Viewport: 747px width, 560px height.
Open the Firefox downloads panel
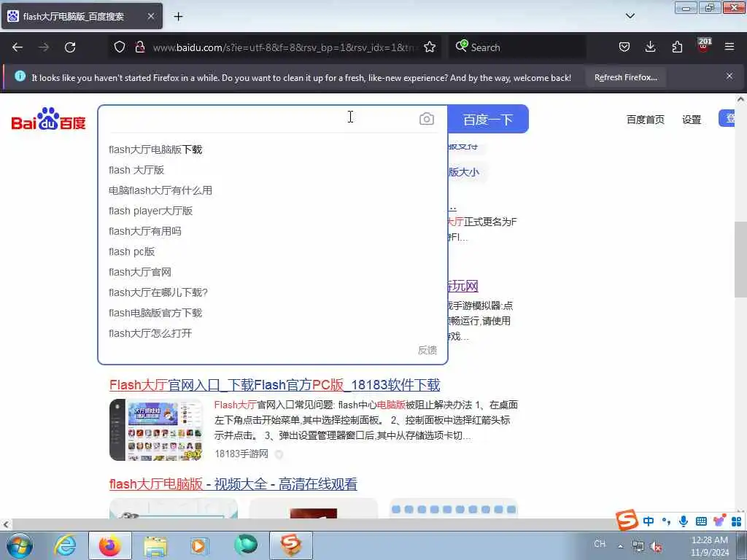[650, 47]
